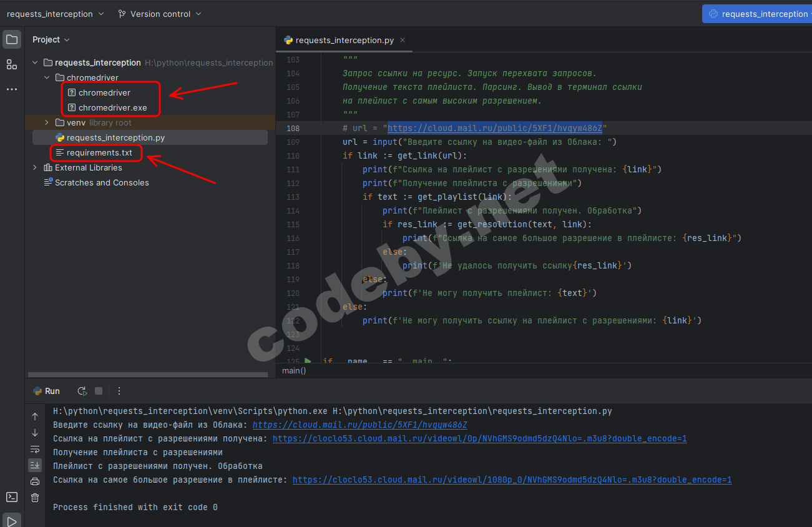The image size is (812, 527).
Task: Expand the venv library root folder
Action: click(x=47, y=122)
